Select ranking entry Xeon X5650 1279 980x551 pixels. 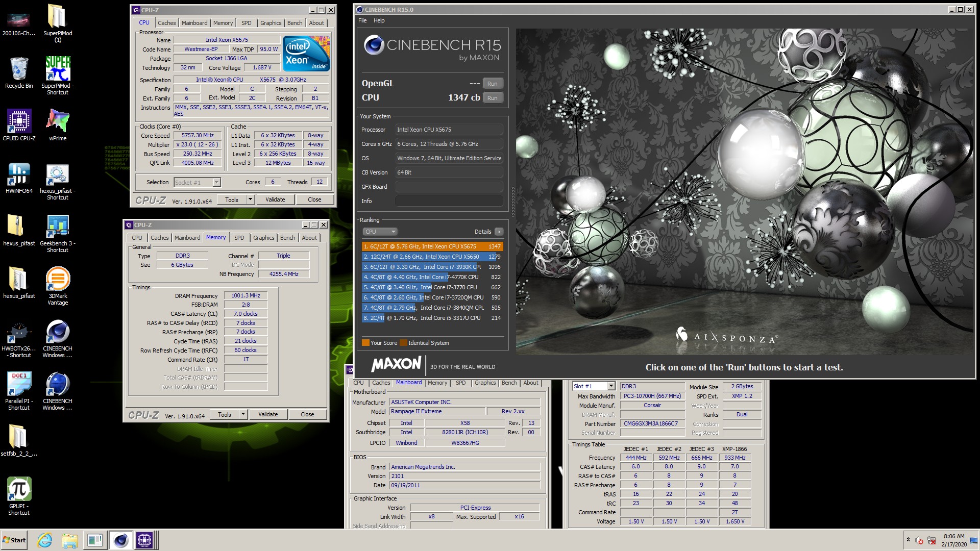(432, 257)
